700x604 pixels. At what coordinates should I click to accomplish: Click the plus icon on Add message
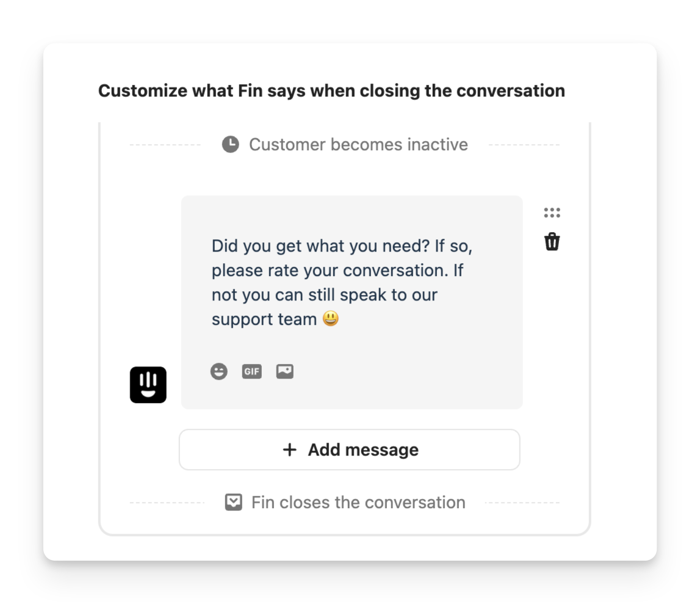[x=290, y=450]
